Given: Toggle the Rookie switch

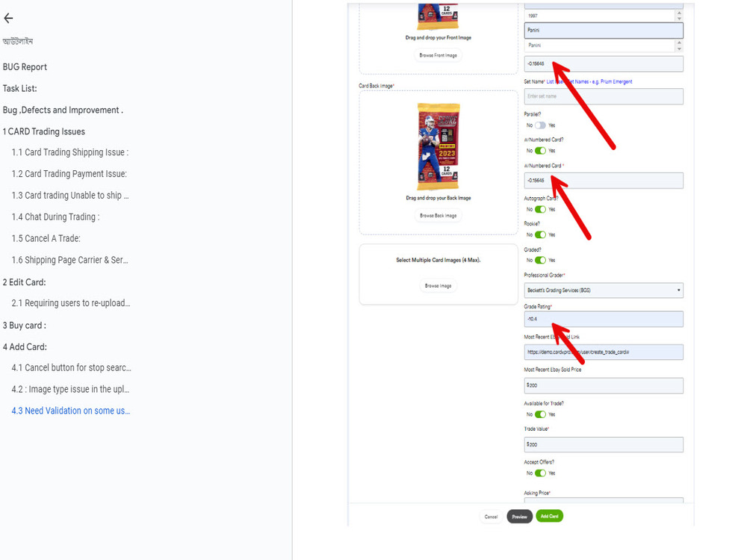Looking at the screenshot, I should tap(540, 234).
